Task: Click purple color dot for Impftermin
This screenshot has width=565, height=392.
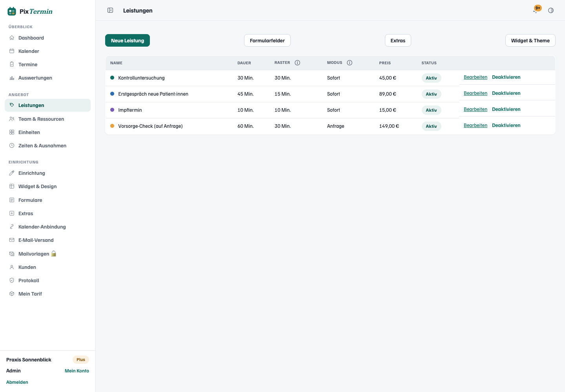Action: [x=112, y=110]
